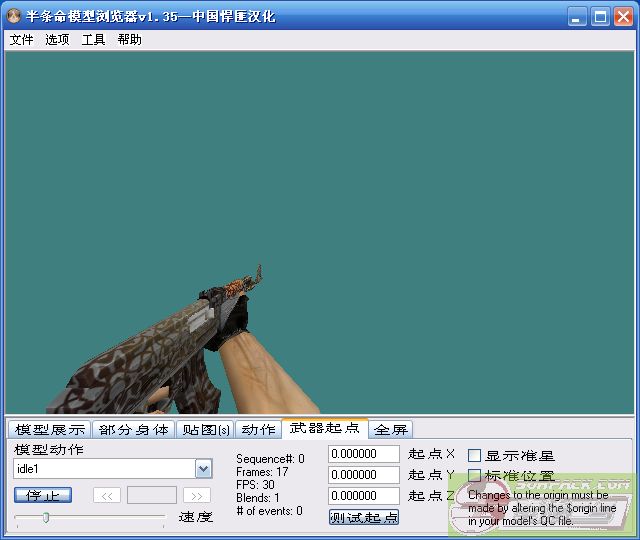Open the 工具 menu
Image resolution: width=640 pixels, height=540 pixels.
[93, 40]
